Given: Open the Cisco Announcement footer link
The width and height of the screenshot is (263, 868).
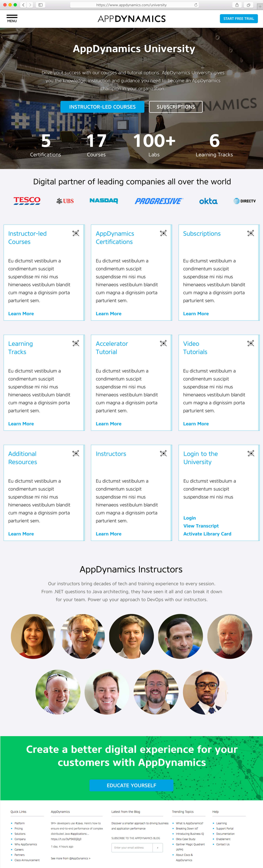Looking at the screenshot, I should [x=27, y=860].
